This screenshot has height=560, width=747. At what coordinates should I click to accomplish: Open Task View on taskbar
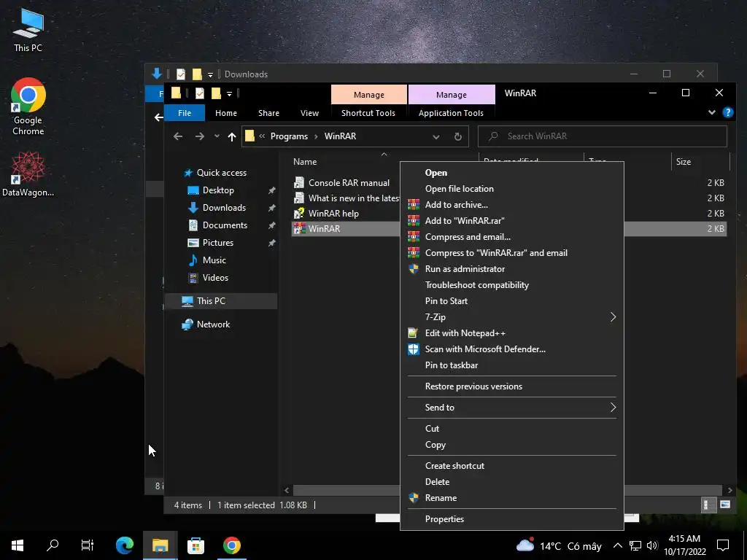click(x=88, y=545)
